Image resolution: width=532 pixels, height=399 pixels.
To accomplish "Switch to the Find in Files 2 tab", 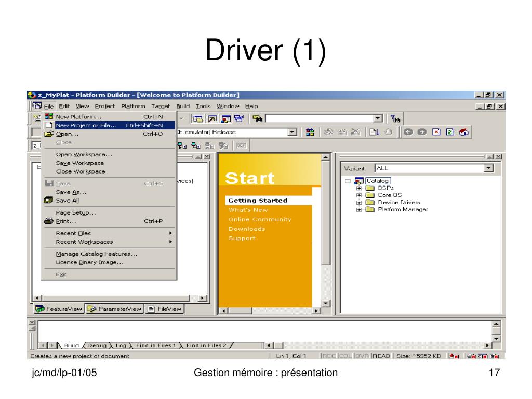I will click(206, 345).
